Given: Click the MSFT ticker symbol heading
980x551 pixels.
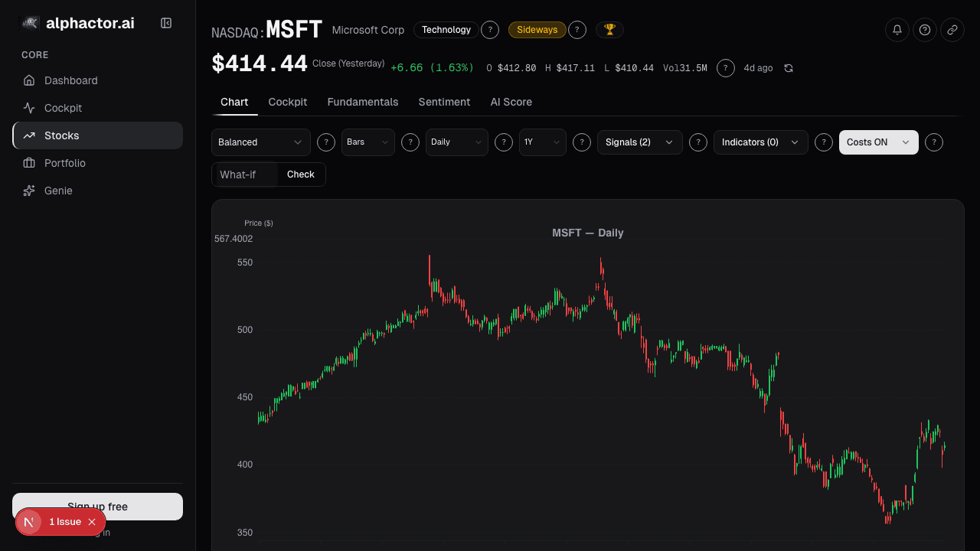Looking at the screenshot, I should 295,30.
